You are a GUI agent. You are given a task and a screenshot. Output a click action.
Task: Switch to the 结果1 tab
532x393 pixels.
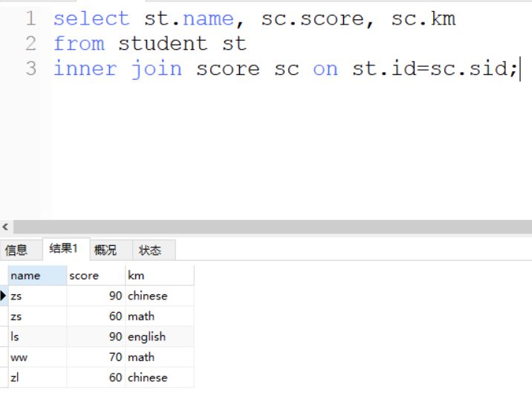(66, 249)
